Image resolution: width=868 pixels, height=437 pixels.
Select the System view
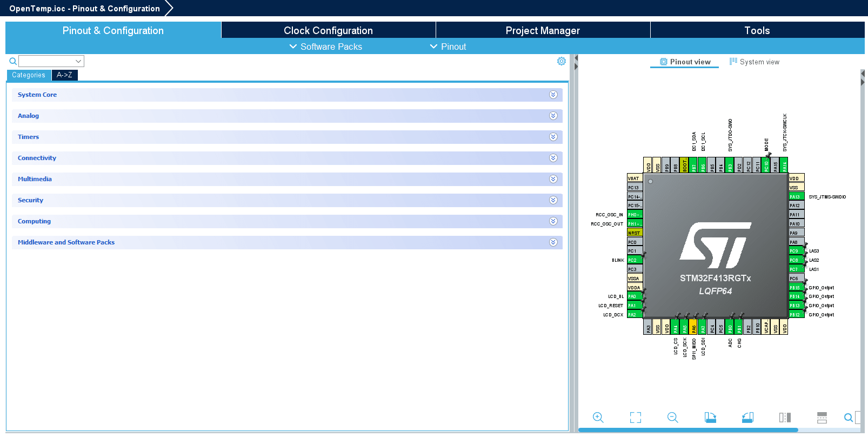(x=755, y=62)
